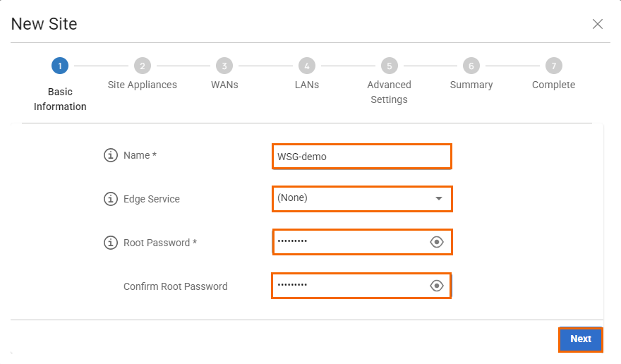Screen dimensions: 621x364
Task: Switch to step 5 Advanced Settings
Action: (x=389, y=66)
